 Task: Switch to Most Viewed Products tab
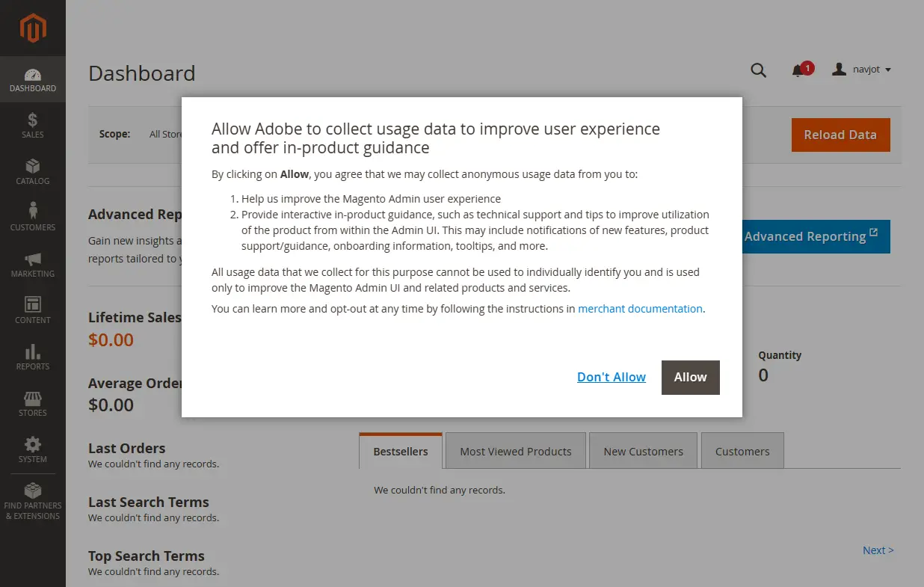[515, 452]
